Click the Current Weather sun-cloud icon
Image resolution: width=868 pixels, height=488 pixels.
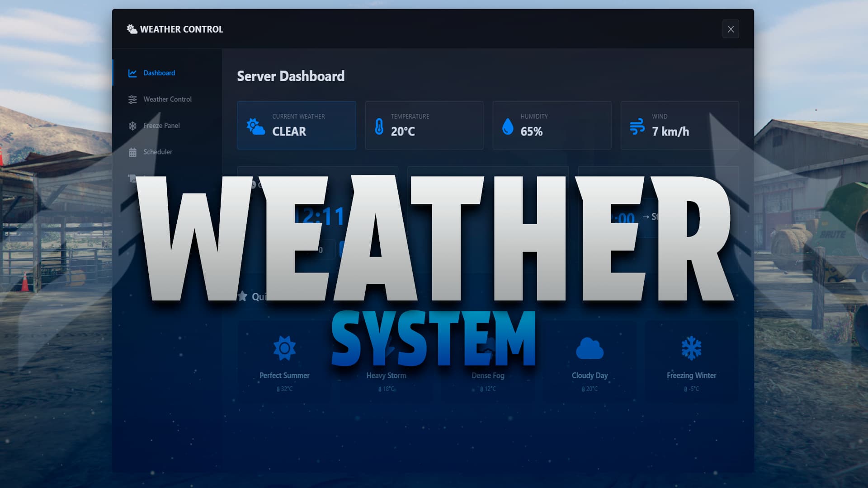(255, 127)
